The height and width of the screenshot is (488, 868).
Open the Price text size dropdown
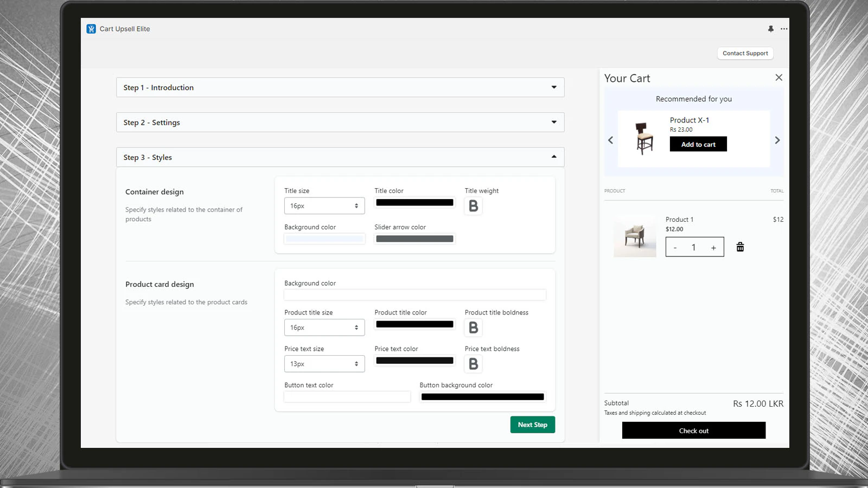324,364
